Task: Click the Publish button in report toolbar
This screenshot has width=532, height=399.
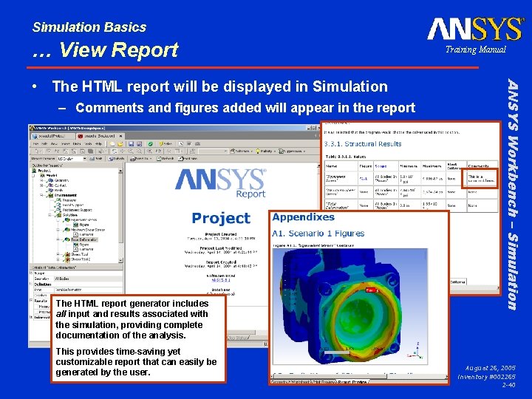Action: (x=117, y=158)
